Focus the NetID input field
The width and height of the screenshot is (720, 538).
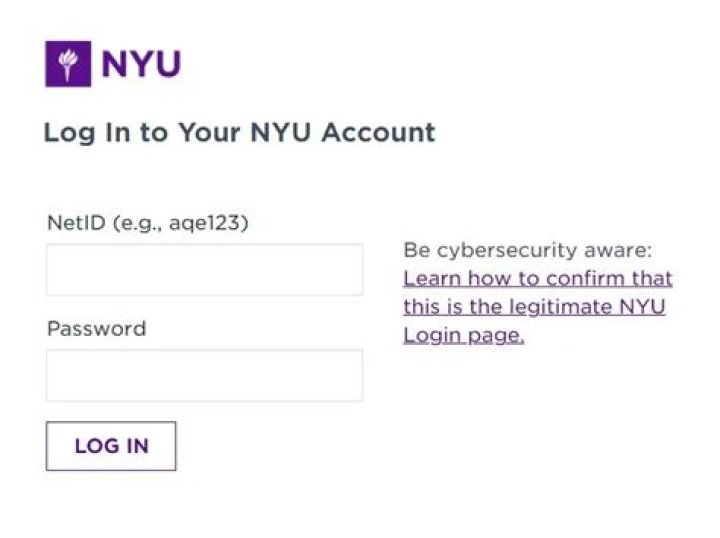tap(204, 270)
